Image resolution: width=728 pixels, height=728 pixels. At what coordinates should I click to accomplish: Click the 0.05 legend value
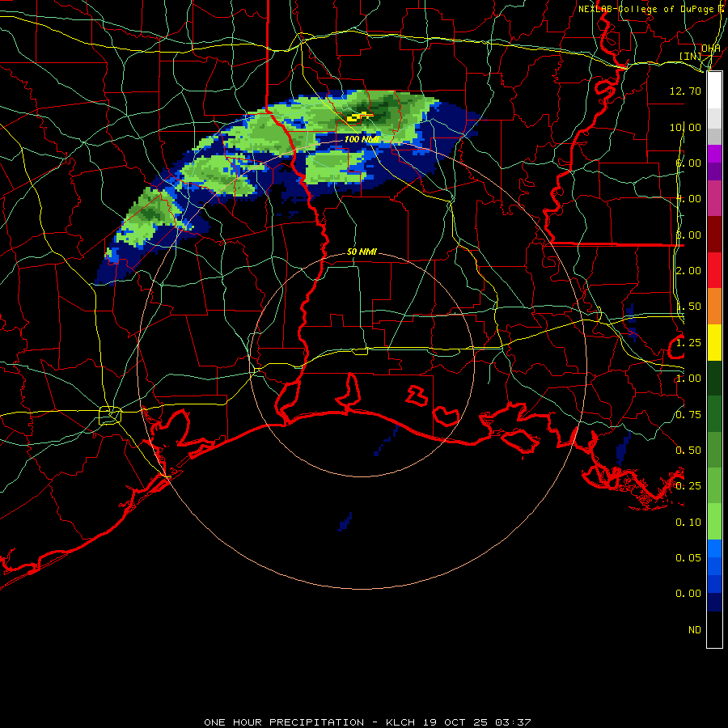688,558
